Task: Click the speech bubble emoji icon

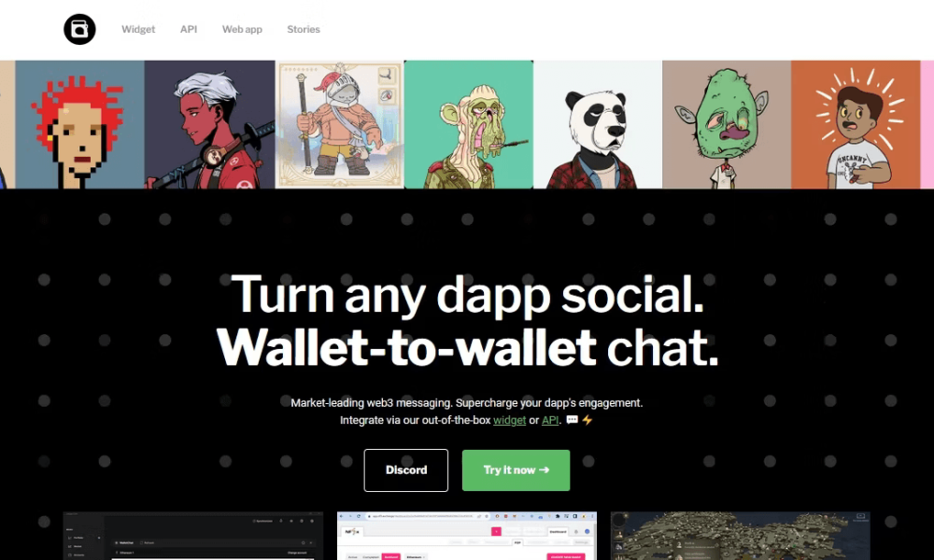Action: click(x=572, y=420)
